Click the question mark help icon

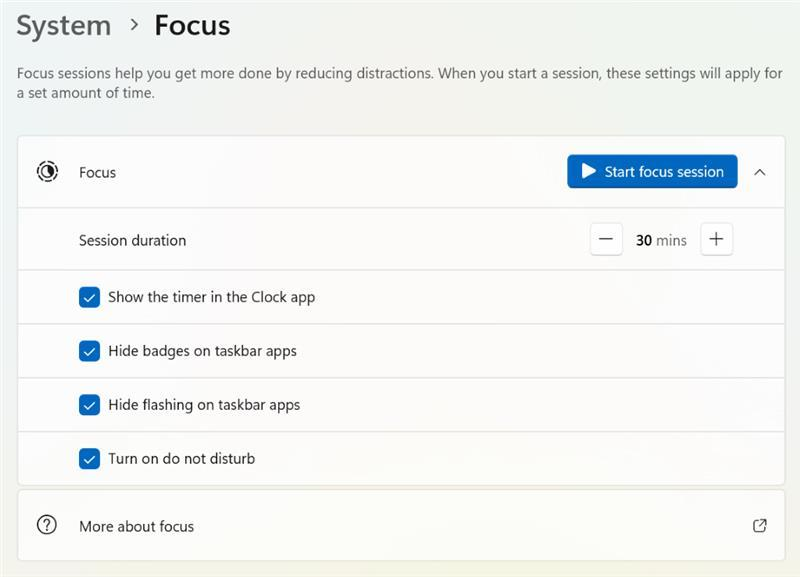(x=47, y=525)
